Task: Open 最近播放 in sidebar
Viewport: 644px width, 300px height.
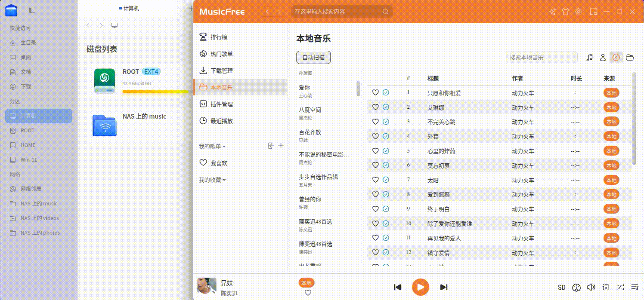Action: (x=240, y=121)
